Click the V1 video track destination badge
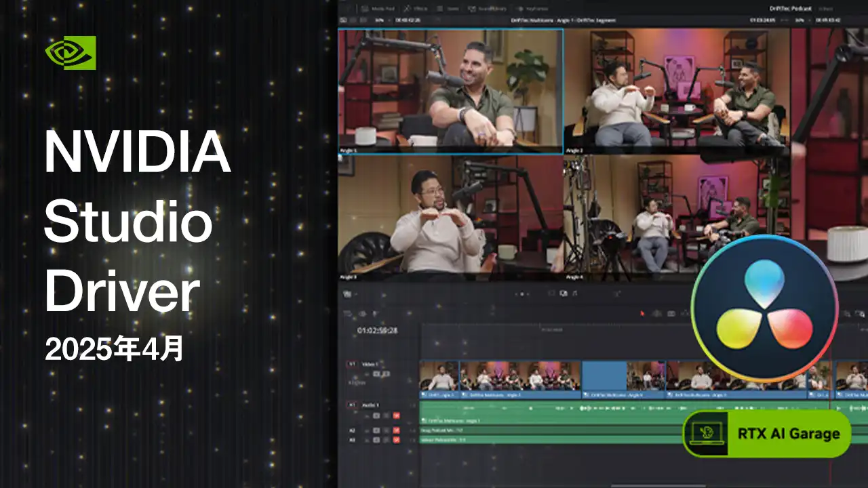 click(x=352, y=364)
